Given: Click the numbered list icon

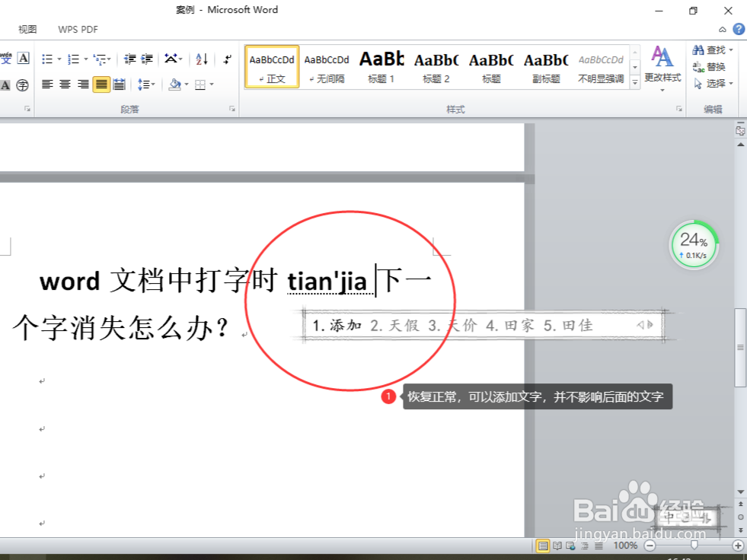Looking at the screenshot, I should [x=73, y=59].
